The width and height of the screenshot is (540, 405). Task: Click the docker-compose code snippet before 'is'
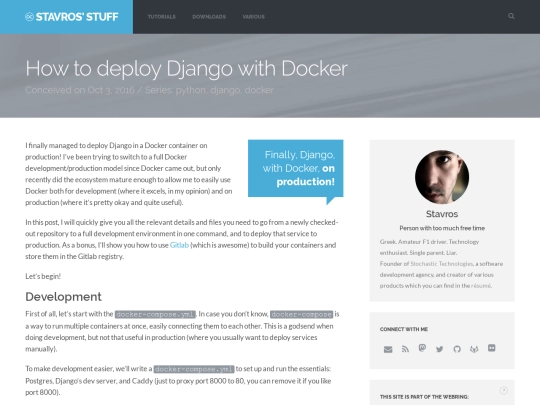pyautogui.click(x=301, y=314)
